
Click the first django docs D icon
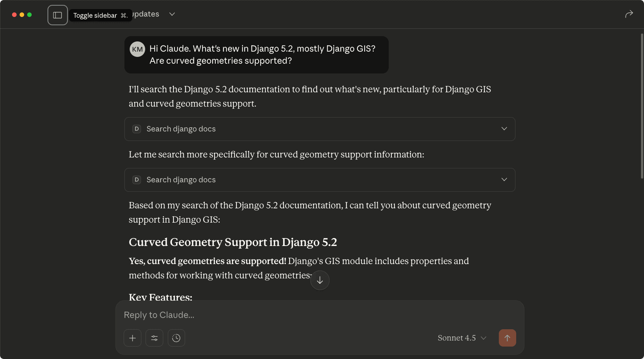click(x=137, y=129)
